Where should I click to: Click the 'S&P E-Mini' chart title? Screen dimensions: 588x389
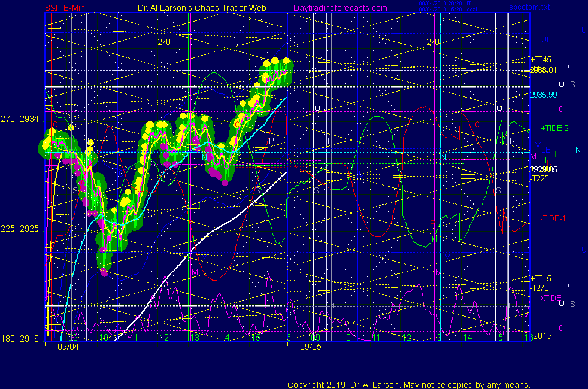point(66,8)
